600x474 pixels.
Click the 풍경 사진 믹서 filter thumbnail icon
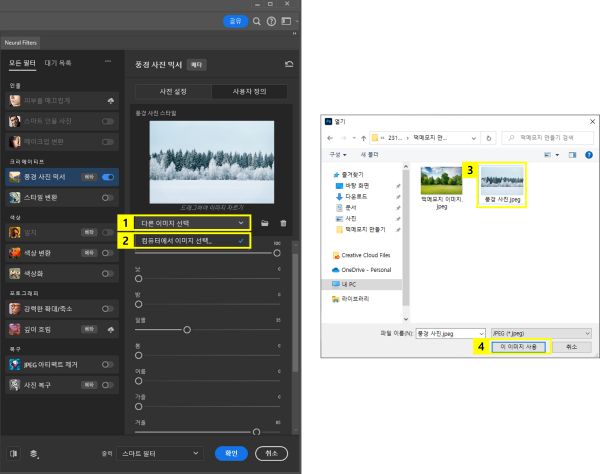coord(15,177)
